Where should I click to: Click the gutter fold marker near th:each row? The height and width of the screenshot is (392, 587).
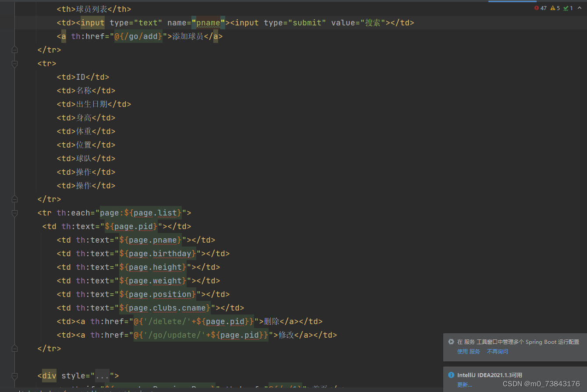(14, 213)
